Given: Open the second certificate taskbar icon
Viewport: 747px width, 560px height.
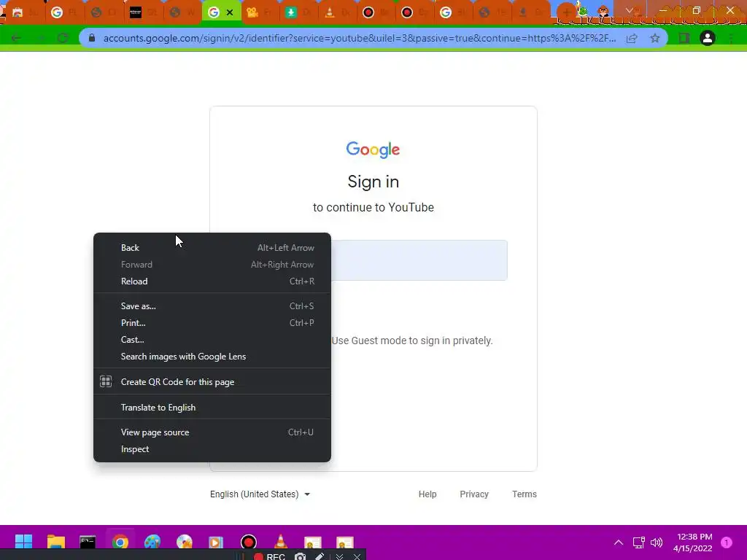Looking at the screenshot, I should [x=344, y=542].
